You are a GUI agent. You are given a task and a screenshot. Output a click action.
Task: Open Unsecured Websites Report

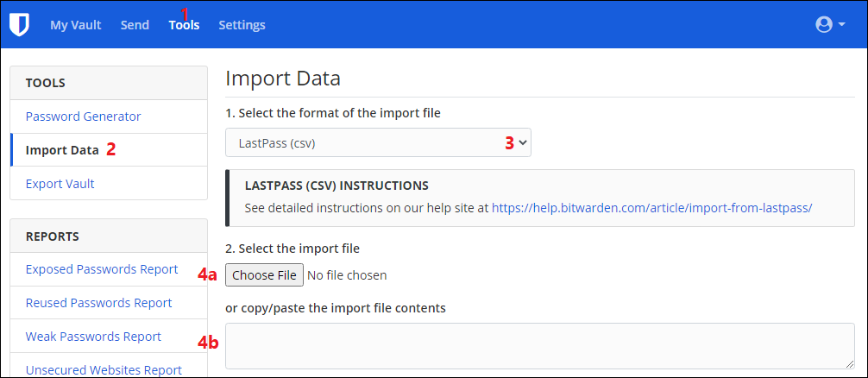[104, 369]
